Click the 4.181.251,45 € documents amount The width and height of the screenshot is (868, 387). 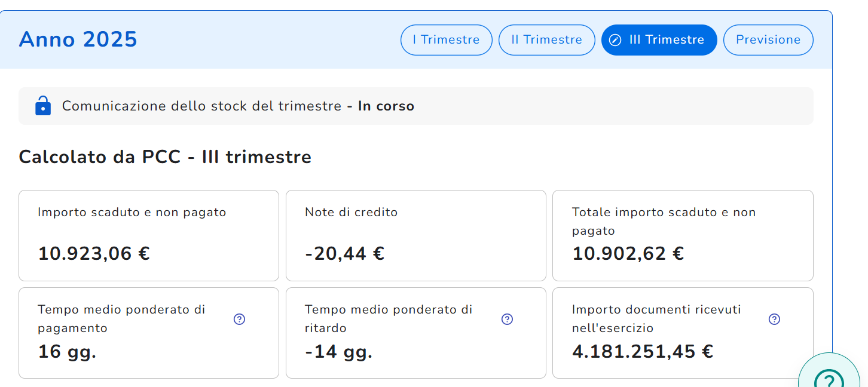642,352
